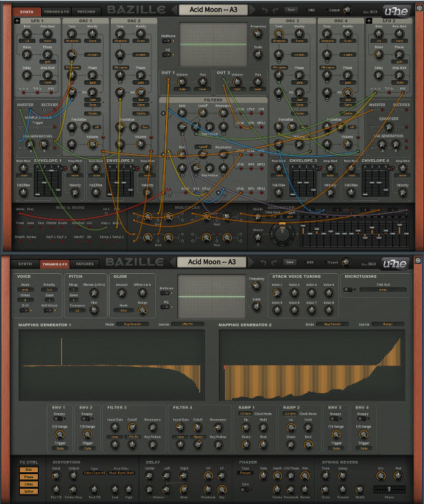Switch to SYNTH tab in upper window
Image resolution: width=424 pixels, height=504 pixels.
27,12
